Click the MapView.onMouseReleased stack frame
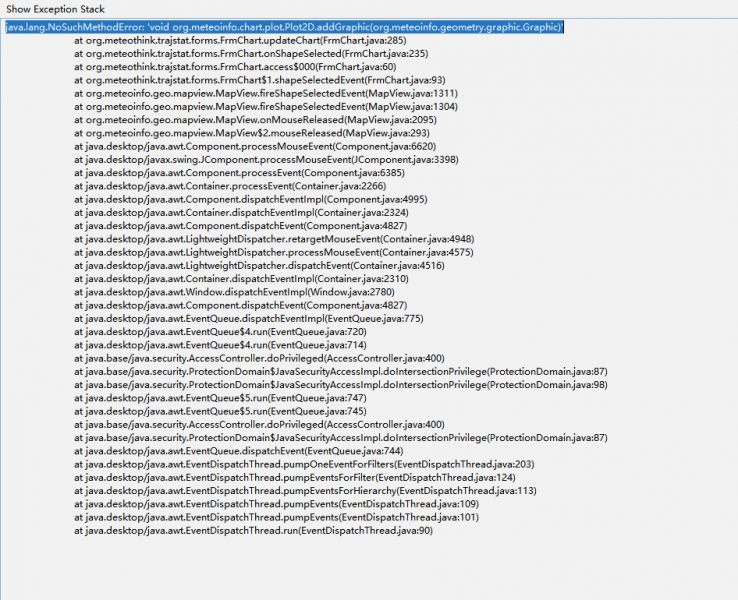This screenshot has width=738, height=600. click(260, 120)
